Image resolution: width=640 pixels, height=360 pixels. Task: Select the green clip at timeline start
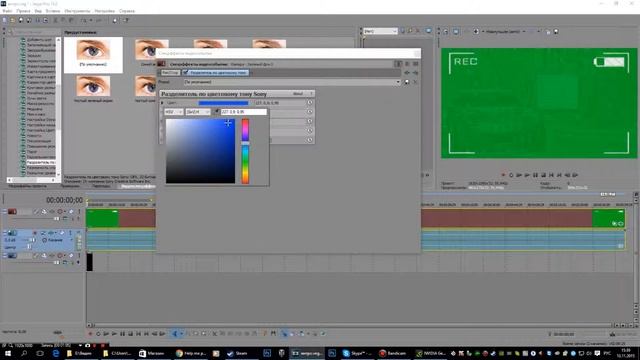pyautogui.click(x=102, y=218)
